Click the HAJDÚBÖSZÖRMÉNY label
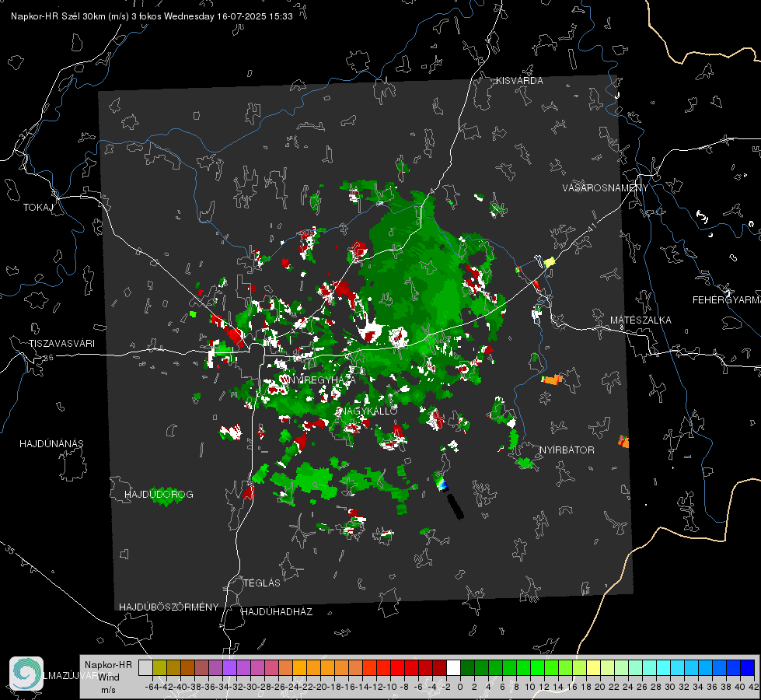Viewport: 761px width, 700px height. [x=169, y=607]
